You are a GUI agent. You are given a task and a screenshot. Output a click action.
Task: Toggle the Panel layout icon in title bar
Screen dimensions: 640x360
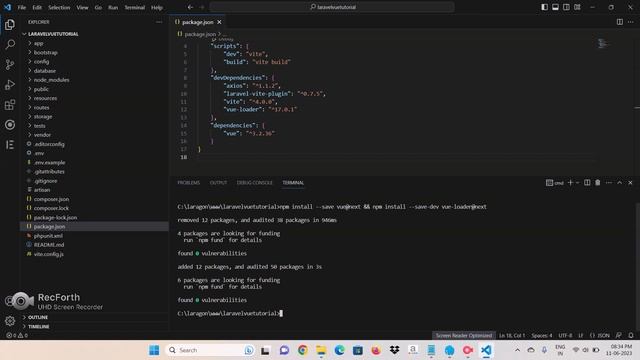tap(555, 7)
